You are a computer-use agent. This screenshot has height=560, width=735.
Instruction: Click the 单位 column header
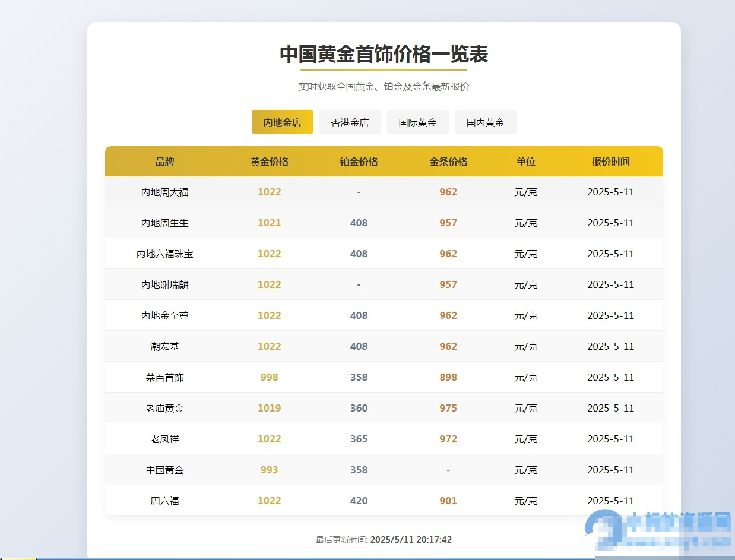pos(525,162)
